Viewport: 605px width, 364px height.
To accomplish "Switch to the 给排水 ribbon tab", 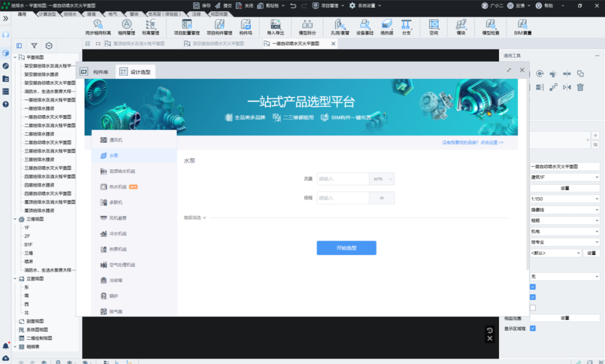I will coord(70,14).
